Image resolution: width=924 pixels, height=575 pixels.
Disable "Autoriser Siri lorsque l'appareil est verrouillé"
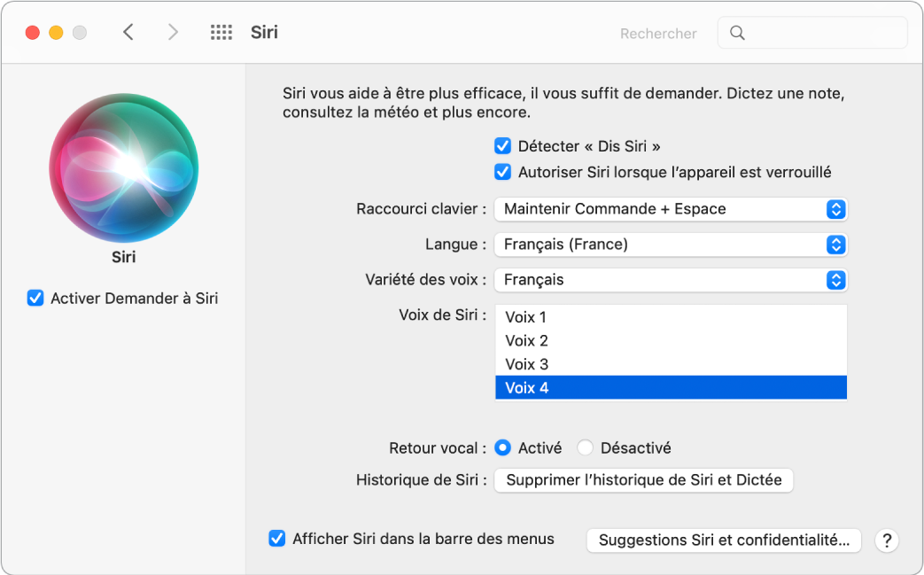[503, 172]
